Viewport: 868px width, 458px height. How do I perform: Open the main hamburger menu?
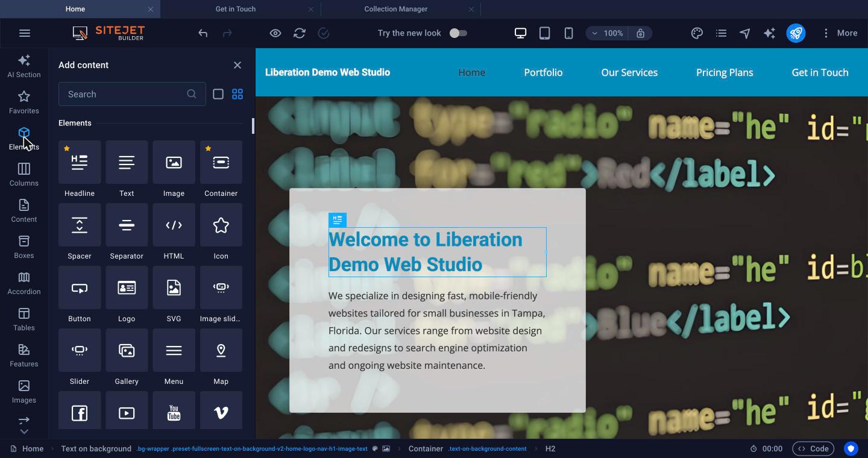[x=25, y=33]
